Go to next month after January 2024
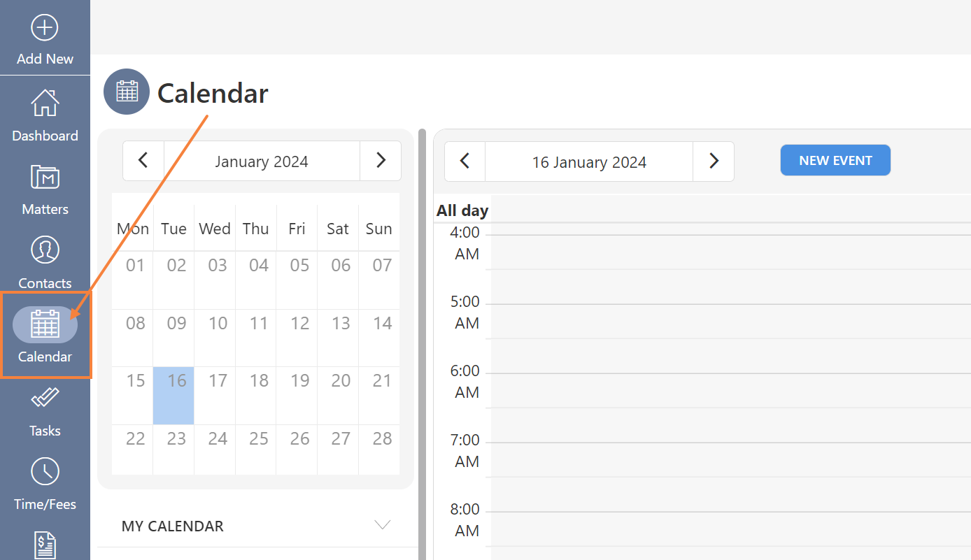This screenshot has height=560, width=971. [381, 161]
